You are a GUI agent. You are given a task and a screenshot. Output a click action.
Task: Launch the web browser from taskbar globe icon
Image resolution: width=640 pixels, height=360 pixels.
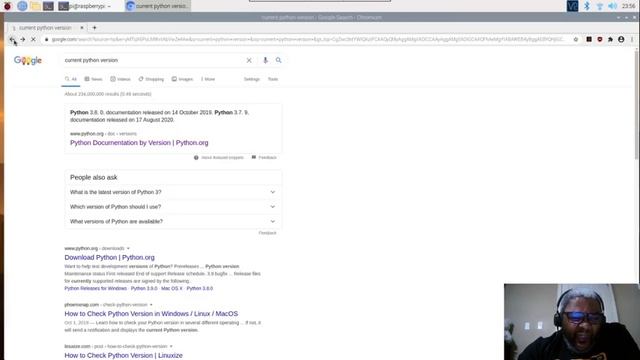point(22,6)
